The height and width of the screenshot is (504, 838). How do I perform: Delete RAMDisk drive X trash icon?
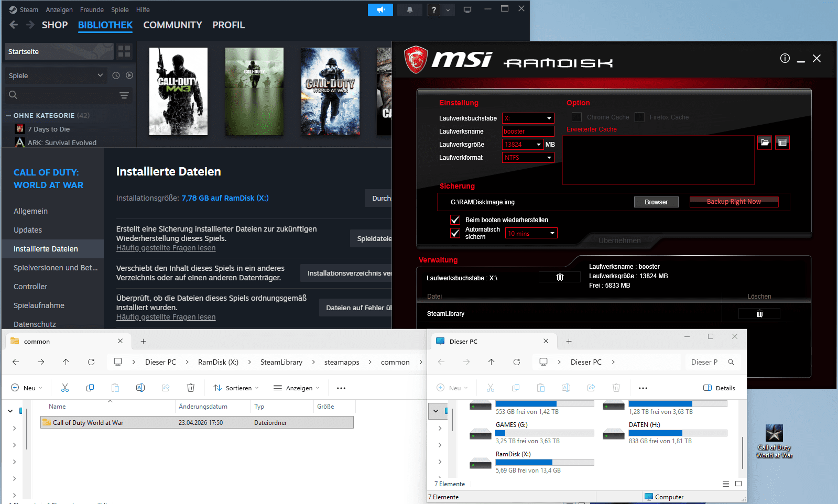[x=560, y=277]
